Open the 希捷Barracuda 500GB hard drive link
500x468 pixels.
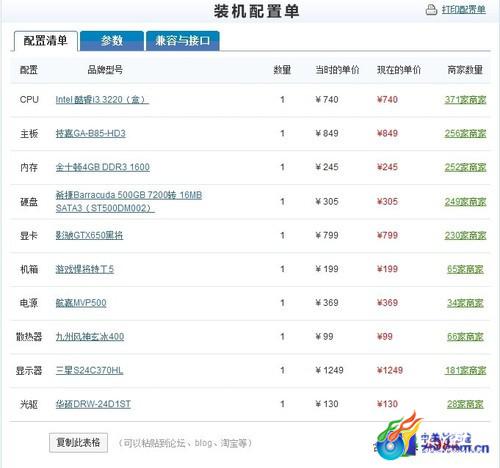[x=129, y=202]
